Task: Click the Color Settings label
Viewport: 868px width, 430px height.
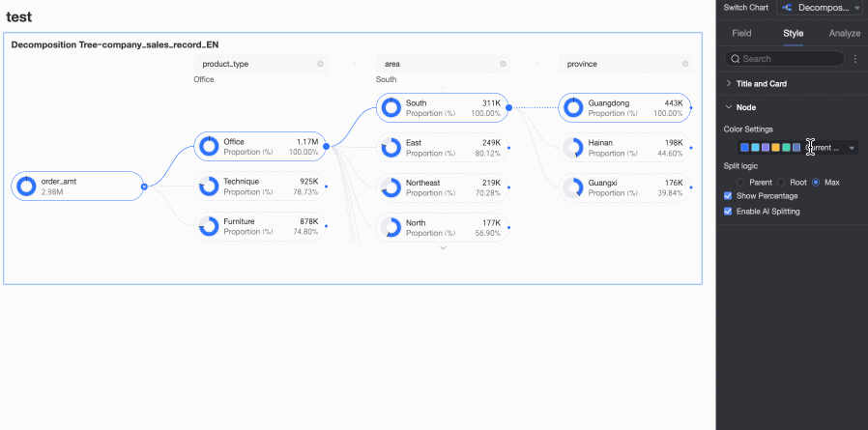Action: click(x=748, y=129)
